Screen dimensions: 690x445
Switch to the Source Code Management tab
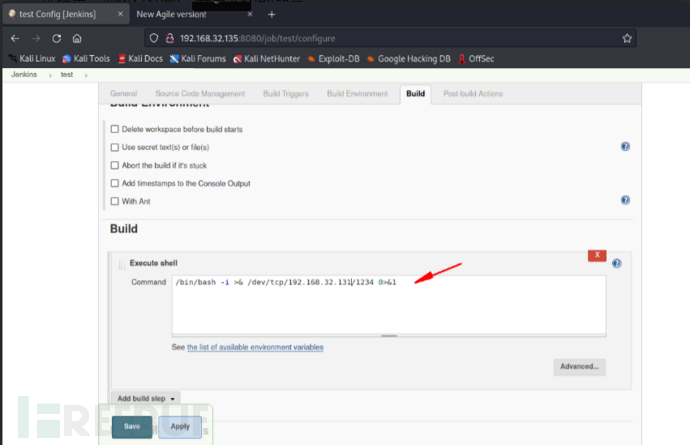[x=200, y=94]
